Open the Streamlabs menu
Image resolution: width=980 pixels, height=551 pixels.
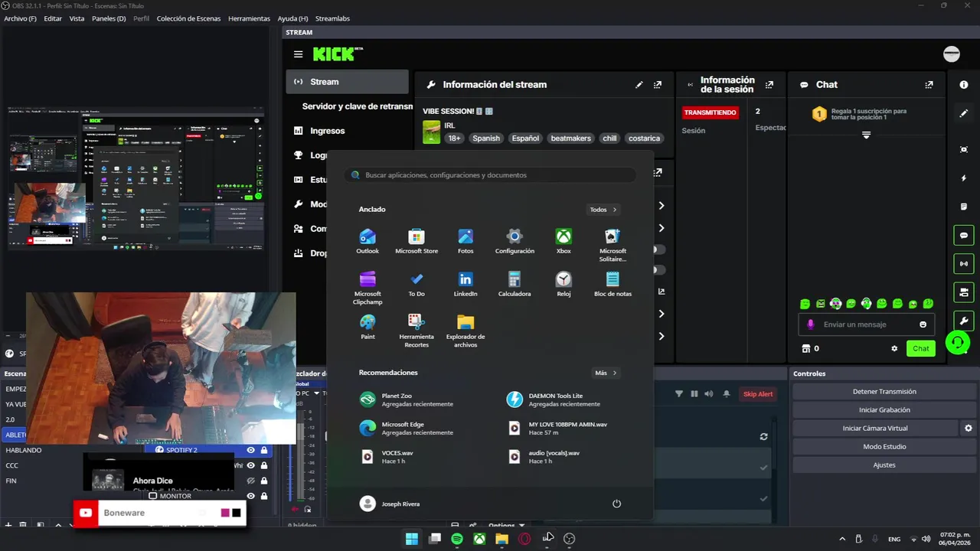[332, 18]
